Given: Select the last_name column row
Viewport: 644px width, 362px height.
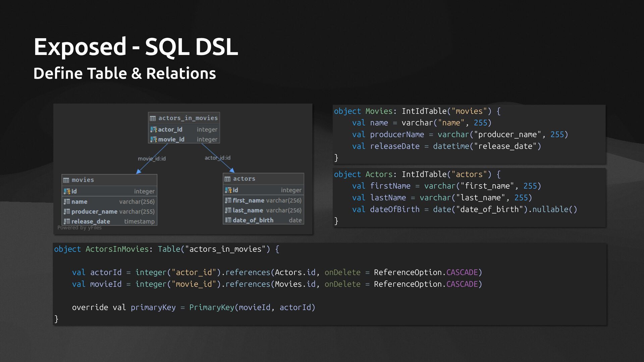Looking at the screenshot, I should click(x=263, y=210).
